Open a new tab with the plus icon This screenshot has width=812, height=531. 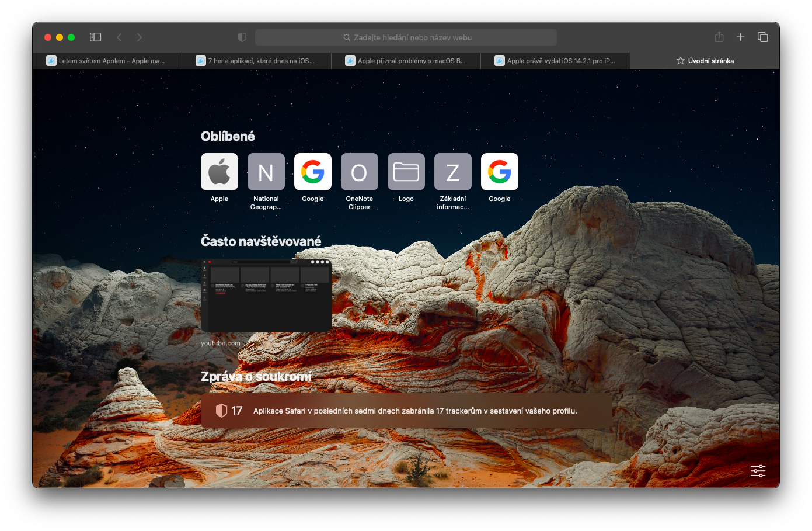tap(740, 37)
